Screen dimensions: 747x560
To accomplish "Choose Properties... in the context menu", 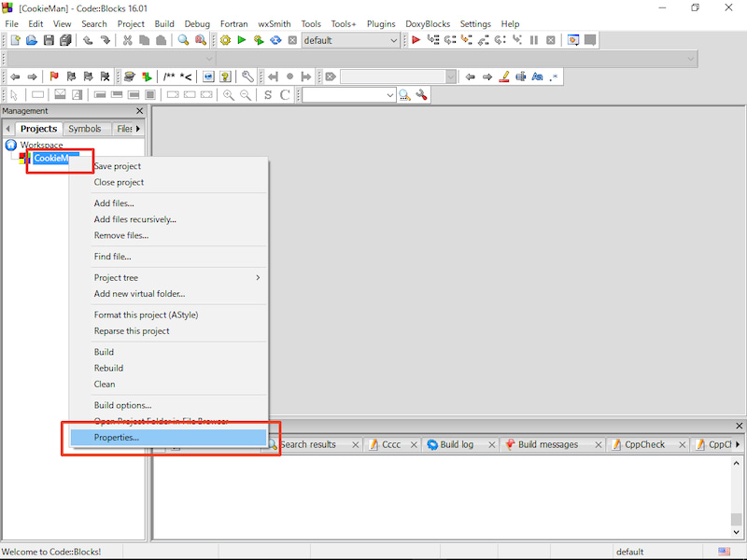I will coord(168,438).
